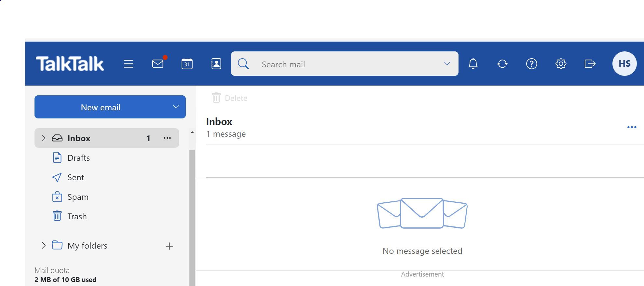Open the help question mark icon
Screen dimensions: 644x286
pos(531,64)
